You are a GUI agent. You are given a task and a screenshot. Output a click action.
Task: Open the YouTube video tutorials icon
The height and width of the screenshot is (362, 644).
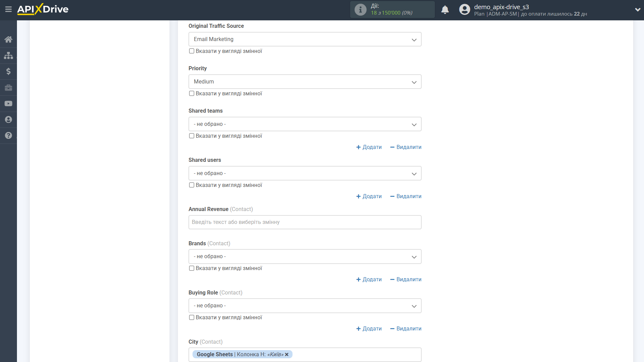tap(8, 103)
